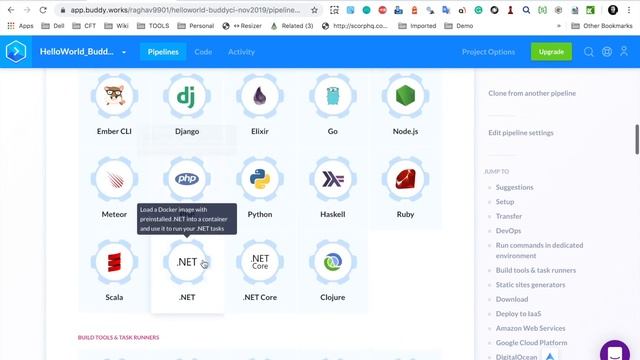The image size is (640, 360).
Task: Click the page vertical scrollbar thumb
Action: pyautogui.click(x=637, y=140)
